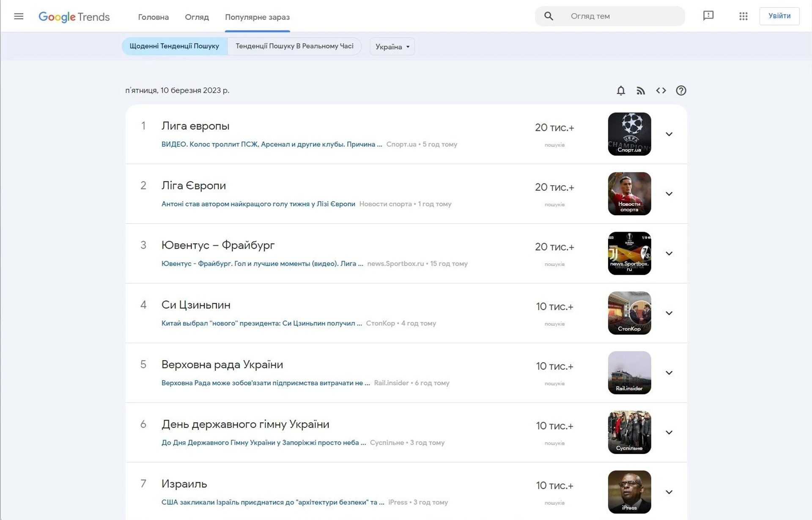Expand the 'Ліга Європи' trend row
The image size is (812, 520).
669,194
